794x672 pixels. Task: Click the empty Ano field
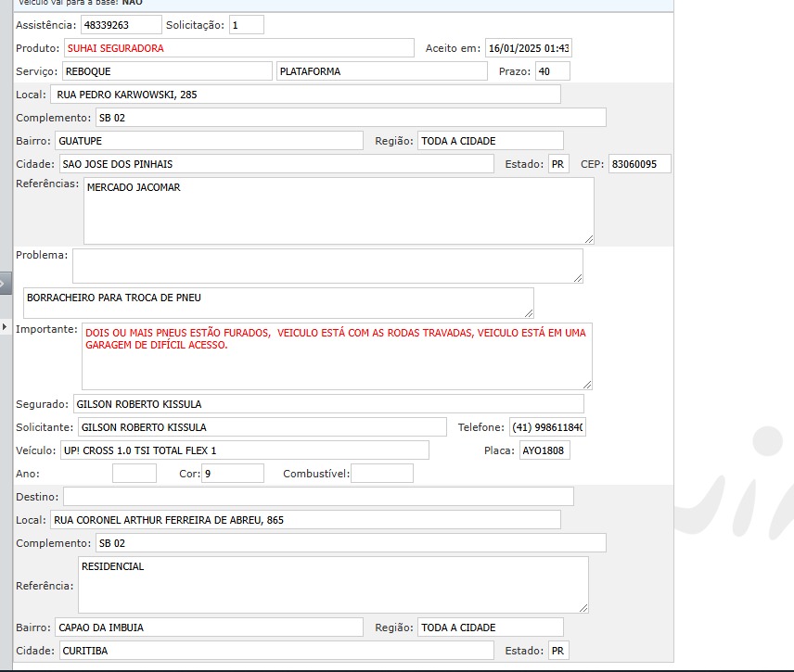[x=134, y=474]
